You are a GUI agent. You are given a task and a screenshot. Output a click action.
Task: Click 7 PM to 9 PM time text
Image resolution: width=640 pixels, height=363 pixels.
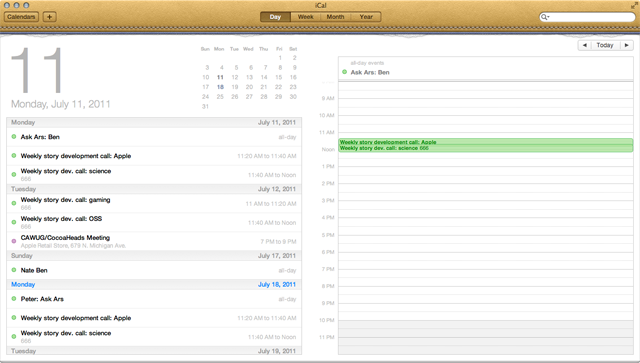coord(278,242)
